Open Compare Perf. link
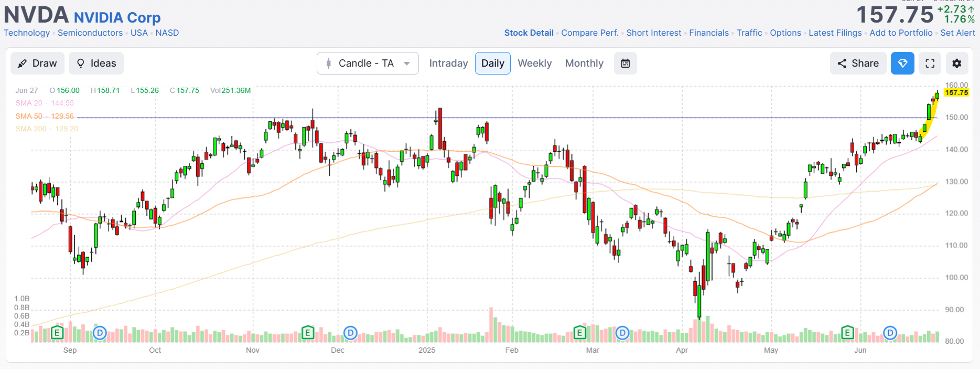The height and width of the screenshot is (369, 980). coord(590,33)
